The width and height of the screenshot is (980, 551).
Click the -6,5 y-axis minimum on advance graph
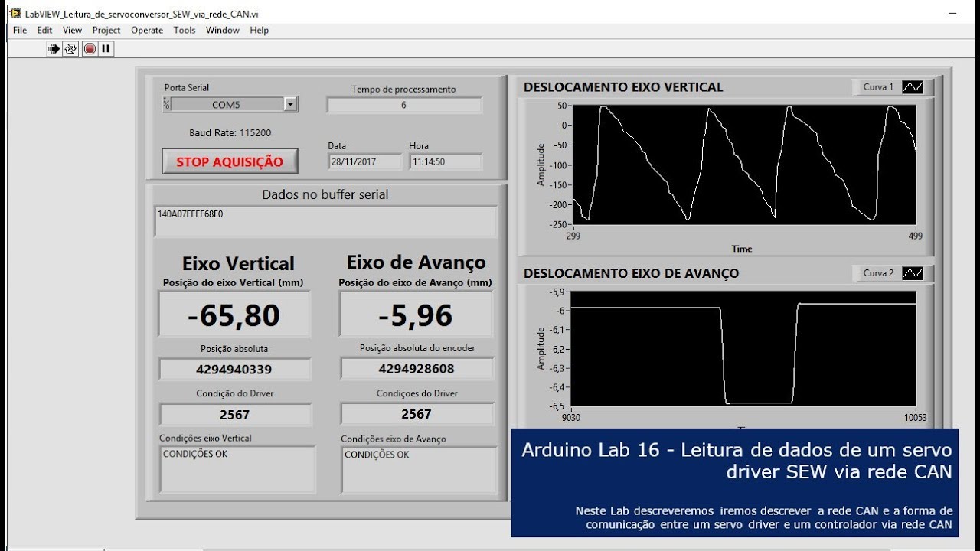click(559, 406)
